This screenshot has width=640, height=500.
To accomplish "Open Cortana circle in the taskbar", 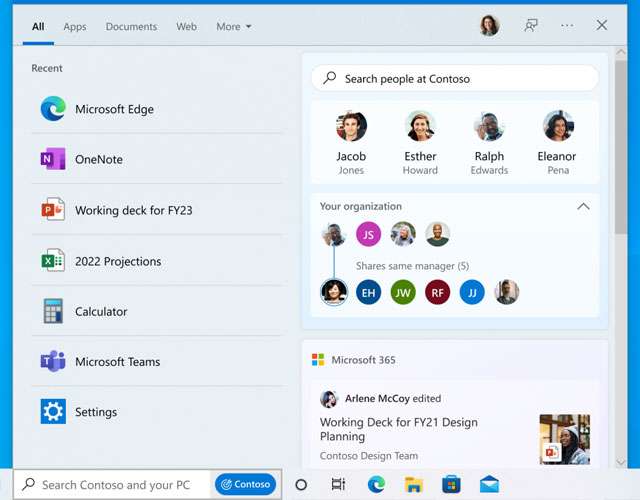I will [x=301, y=484].
